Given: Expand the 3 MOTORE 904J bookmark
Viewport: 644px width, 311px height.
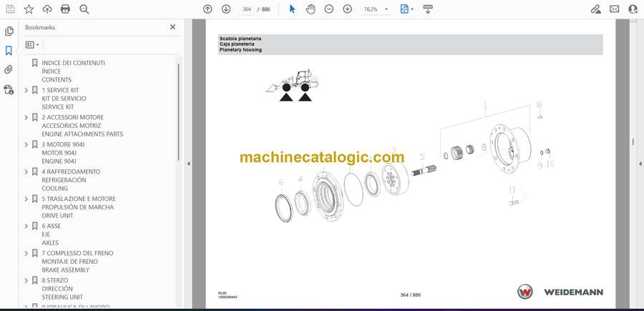Looking at the screenshot, I should click(26, 144).
